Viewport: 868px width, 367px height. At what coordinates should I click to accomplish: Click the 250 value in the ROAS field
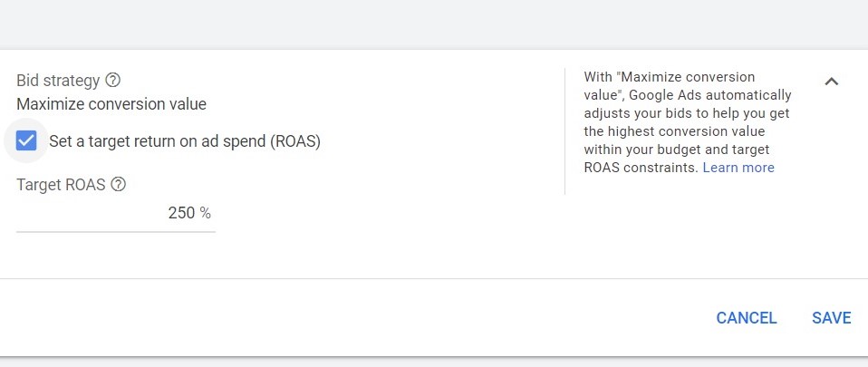[x=181, y=213]
